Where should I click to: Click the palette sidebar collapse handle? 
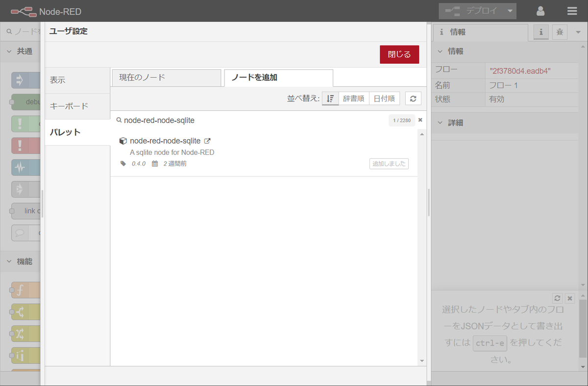coord(42,203)
